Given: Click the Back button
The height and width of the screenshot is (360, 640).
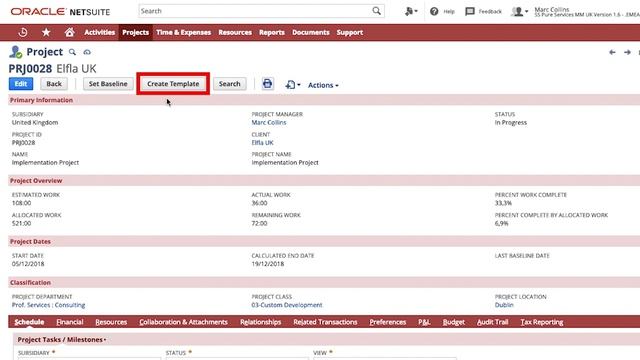Looking at the screenshot, I should [54, 84].
